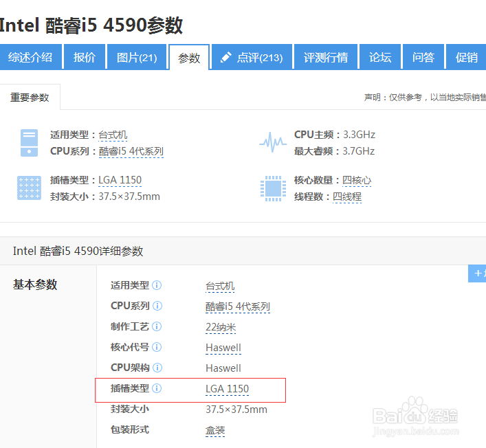Screen dimensions: 486x448
Task: Click the socket grid icon beside 插槽类型
Action: click(x=29, y=188)
